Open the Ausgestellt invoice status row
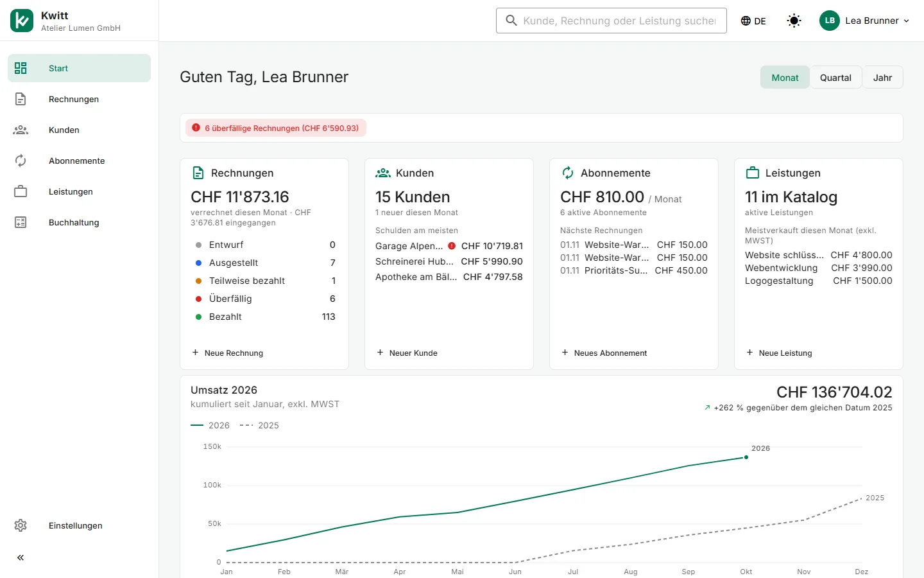924x578 pixels. pos(264,263)
